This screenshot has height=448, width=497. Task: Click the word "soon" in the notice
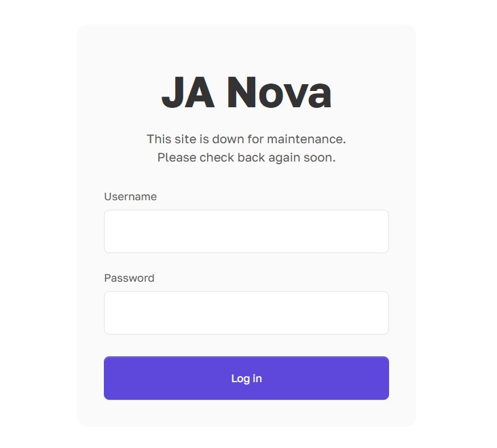click(321, 157)
